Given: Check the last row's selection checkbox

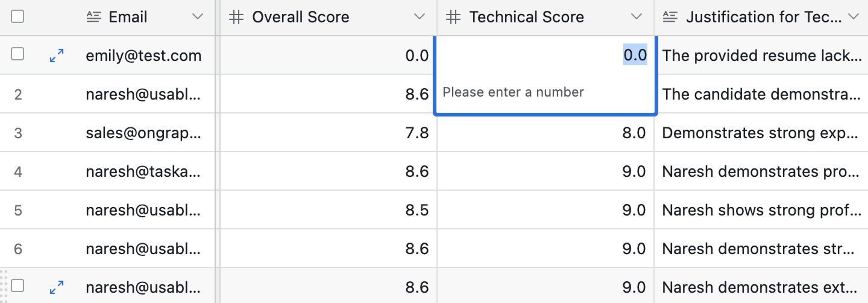Looking at the screenshot, I should point(18,286).
